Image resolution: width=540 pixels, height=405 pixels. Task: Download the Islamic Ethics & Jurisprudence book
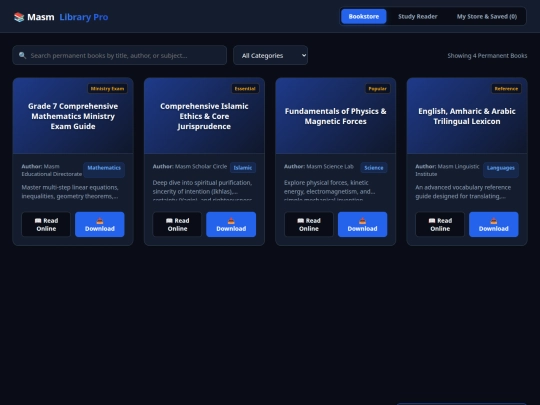pos(231,225)
